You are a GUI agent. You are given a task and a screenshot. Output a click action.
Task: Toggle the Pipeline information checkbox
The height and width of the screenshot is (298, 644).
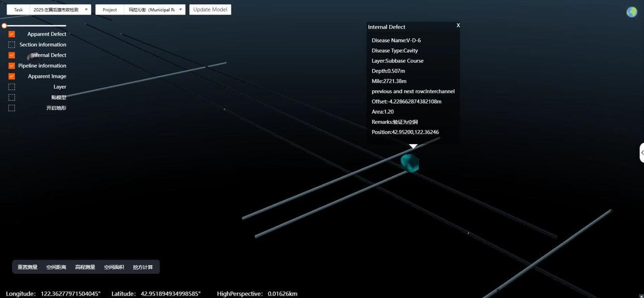point(12,66)
